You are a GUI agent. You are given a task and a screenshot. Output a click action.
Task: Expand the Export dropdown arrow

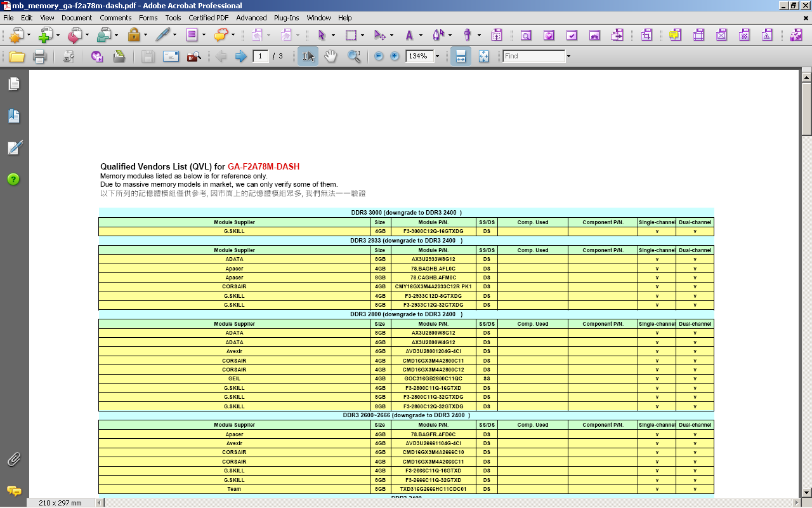point(88,36)
